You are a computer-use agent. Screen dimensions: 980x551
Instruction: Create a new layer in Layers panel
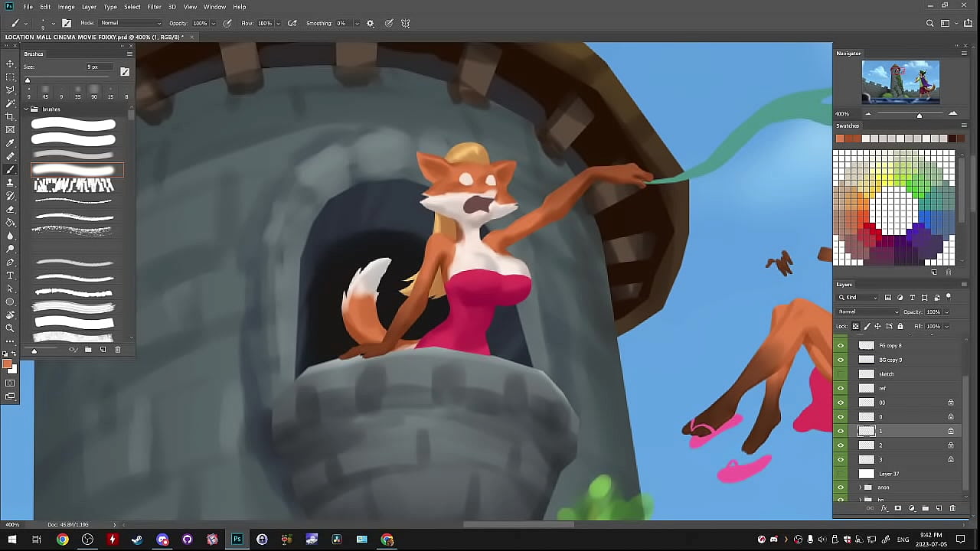click(939, 508)
